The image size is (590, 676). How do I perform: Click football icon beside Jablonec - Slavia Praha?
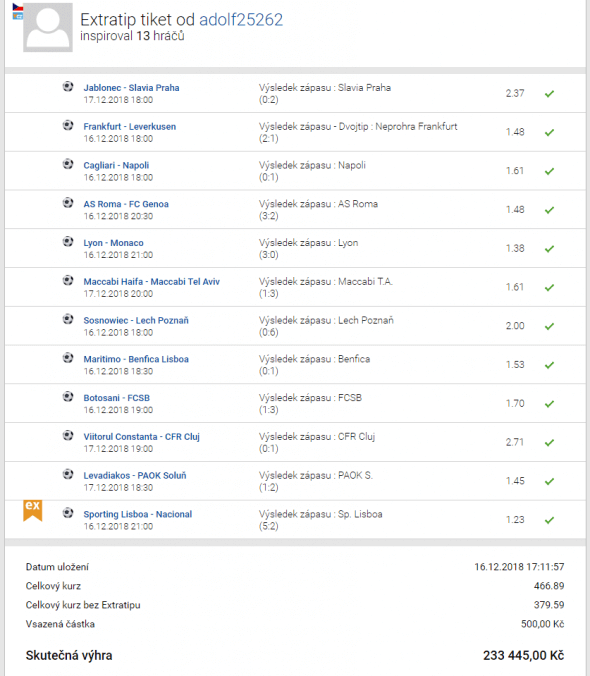pyautogui.click(x=68, y=86)
